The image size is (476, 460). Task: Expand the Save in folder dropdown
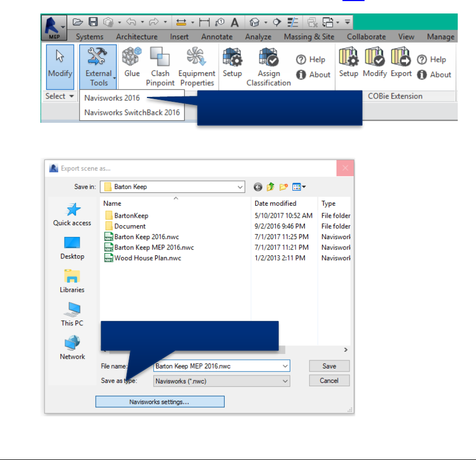pos(240,187)
